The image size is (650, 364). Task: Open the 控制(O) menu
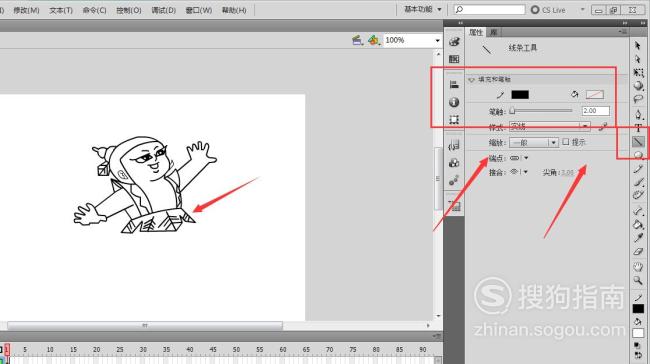point(129,10)
